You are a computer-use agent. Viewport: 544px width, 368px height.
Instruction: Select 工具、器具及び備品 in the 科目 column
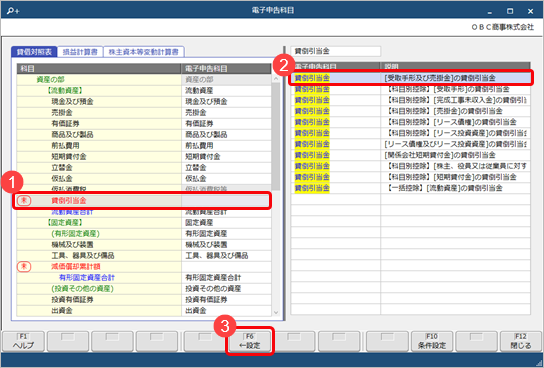[83, 256]
